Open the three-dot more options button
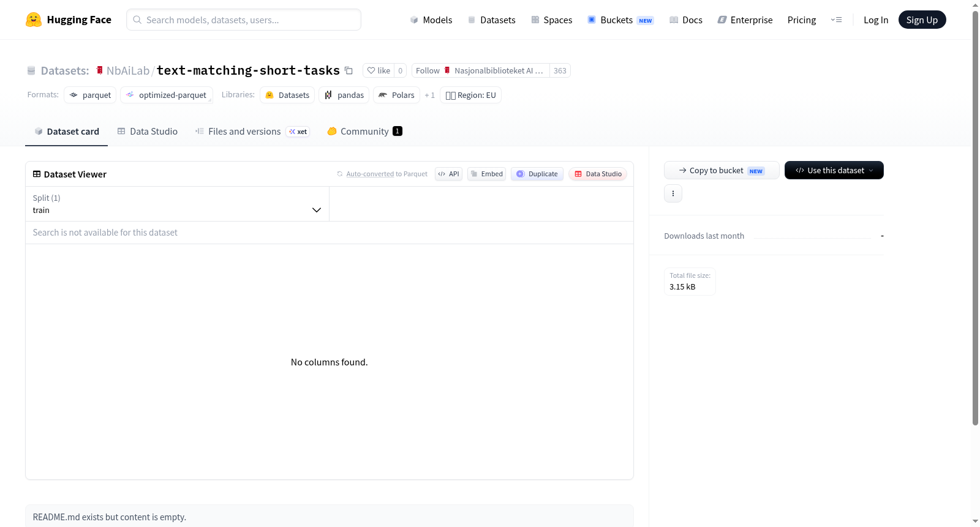Screen dimensions: 980x527 (673, 193)
